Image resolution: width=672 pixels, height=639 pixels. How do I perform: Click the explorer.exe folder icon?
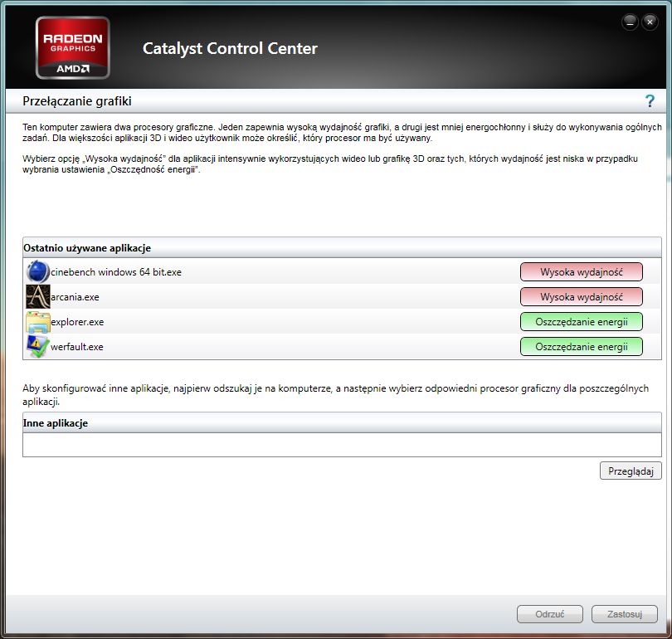(37, 322)
